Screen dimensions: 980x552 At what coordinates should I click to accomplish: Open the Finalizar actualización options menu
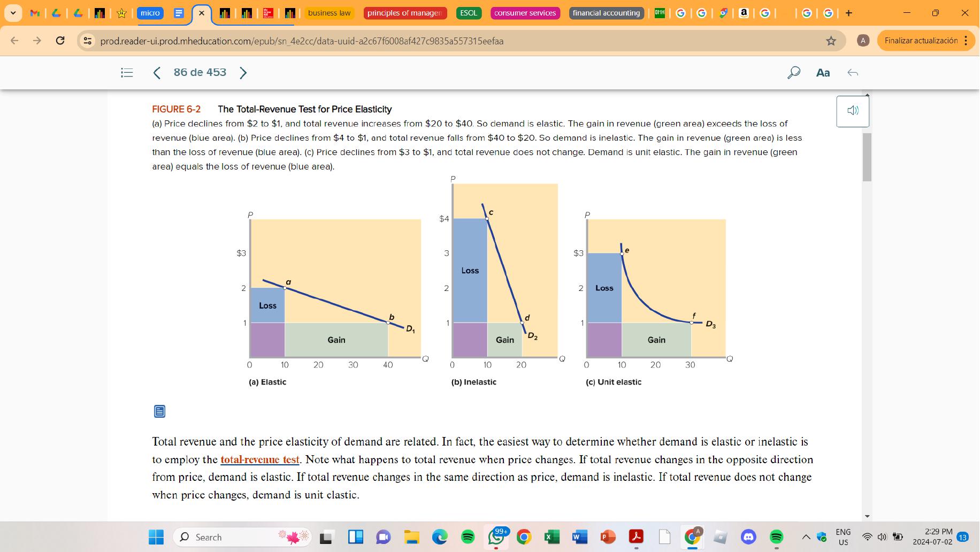tap(966, 40)
